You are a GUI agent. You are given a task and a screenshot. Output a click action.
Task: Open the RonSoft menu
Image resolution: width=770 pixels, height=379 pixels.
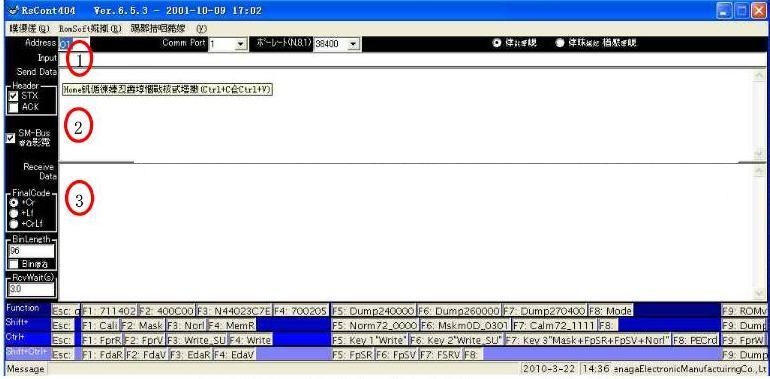pyautogui.click(x=90, y=28)
